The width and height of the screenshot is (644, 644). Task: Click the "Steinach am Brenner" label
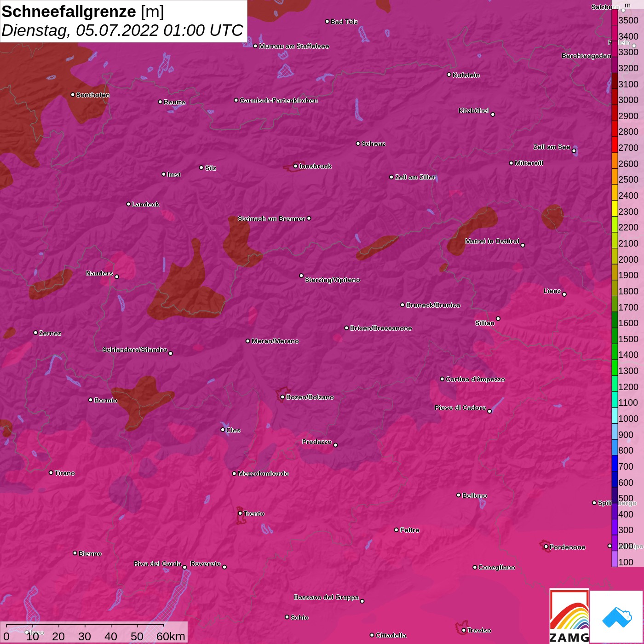[271, 218]
